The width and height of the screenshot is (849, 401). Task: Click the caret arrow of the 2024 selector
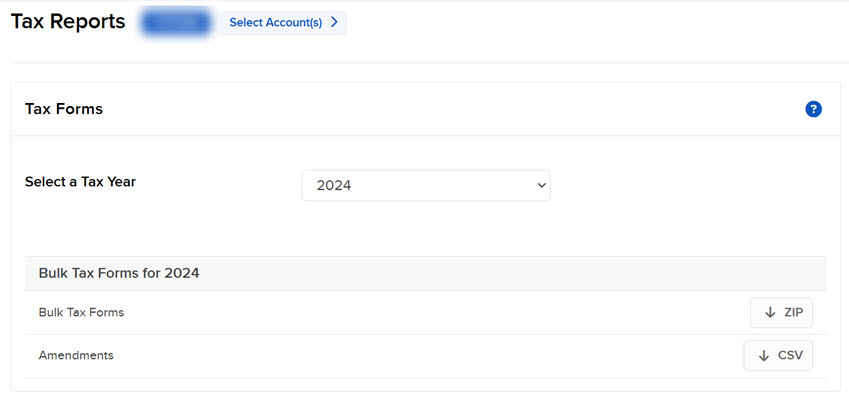[x=541, y=185]
